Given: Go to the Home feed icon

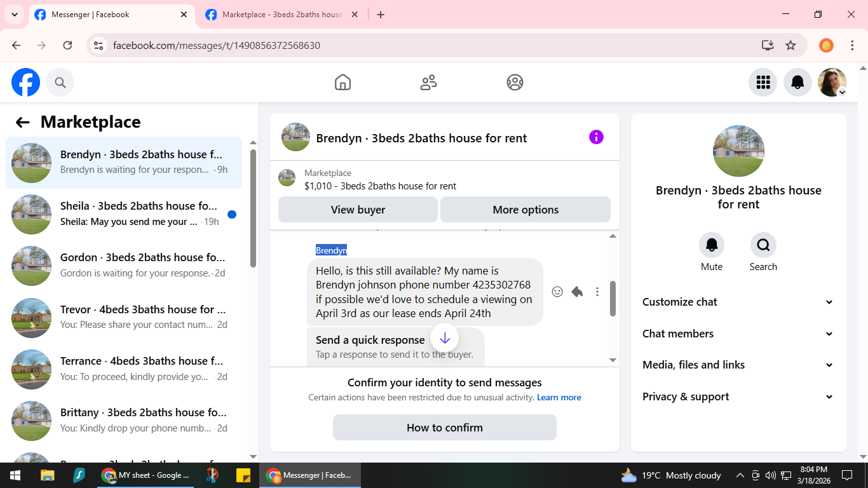Looking at the screenshot, I should pos(342,83).
